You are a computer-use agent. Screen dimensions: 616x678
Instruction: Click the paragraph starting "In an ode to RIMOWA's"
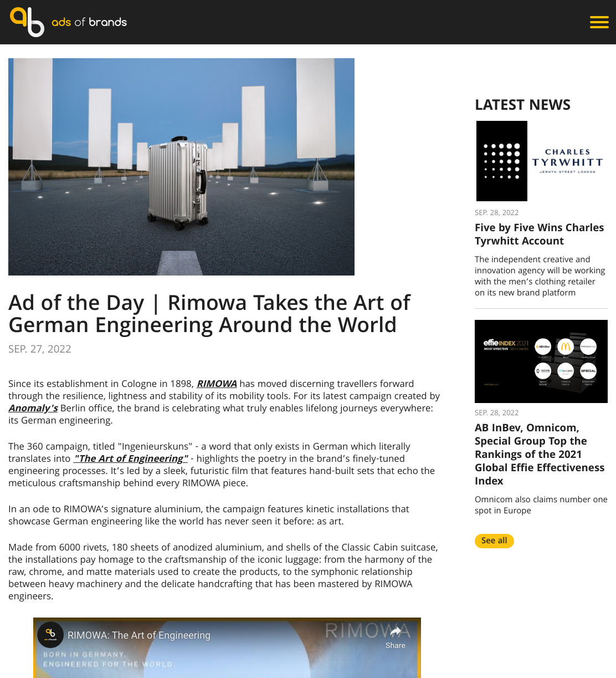coord(209,515)
